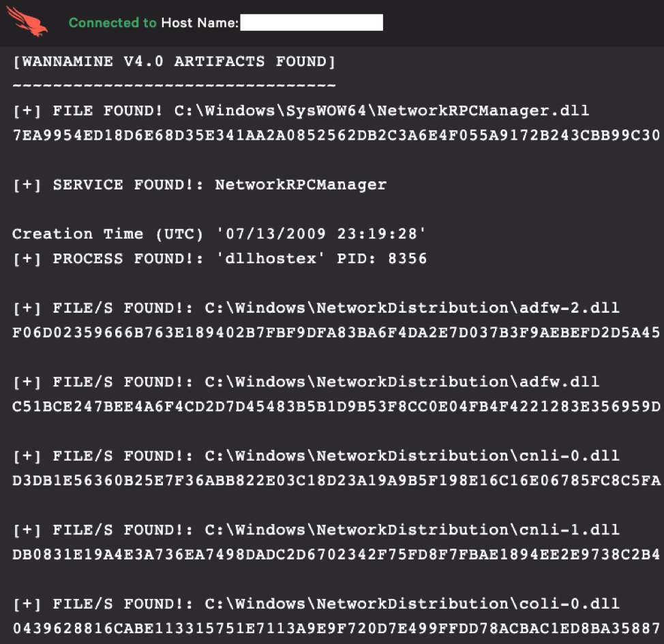Click the hash starting with C51BCE24
Viewport: 664px width, 644px height.
(x=336, y=407)
